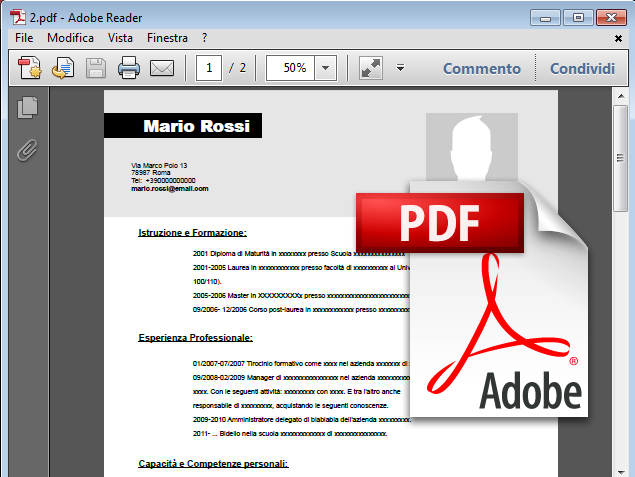The image size is (635, 477).
Task: Click the scrollbar up arrow
Action: [x=620, y=96]
